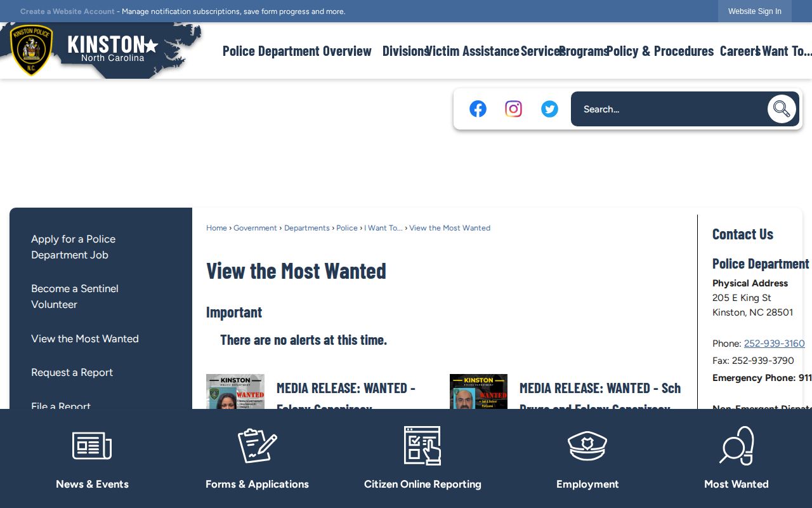Select View the Most Wanted in sidebar
This screenshot has height=508, width=812.
pyautogui.click(x=85, y=339)
